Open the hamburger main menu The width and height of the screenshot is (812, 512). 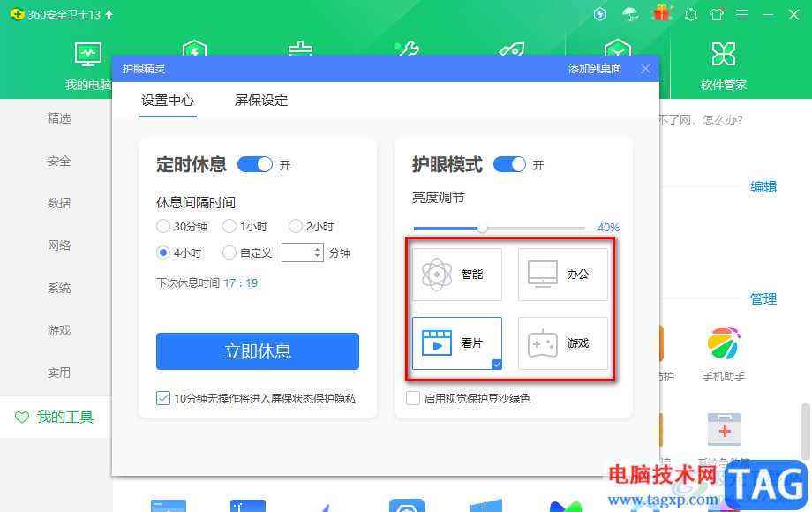pos(742,14)
